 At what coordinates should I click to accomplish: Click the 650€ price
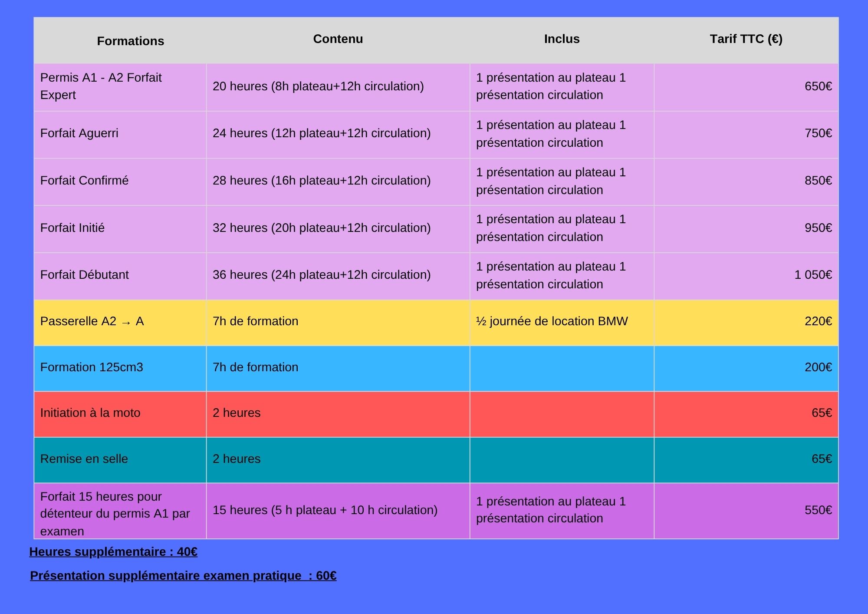click(818, 86)
